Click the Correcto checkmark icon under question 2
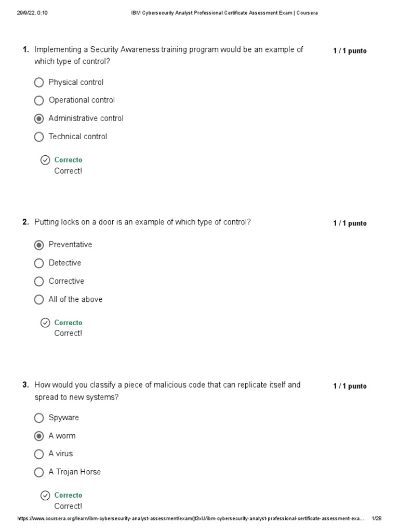 45,323
